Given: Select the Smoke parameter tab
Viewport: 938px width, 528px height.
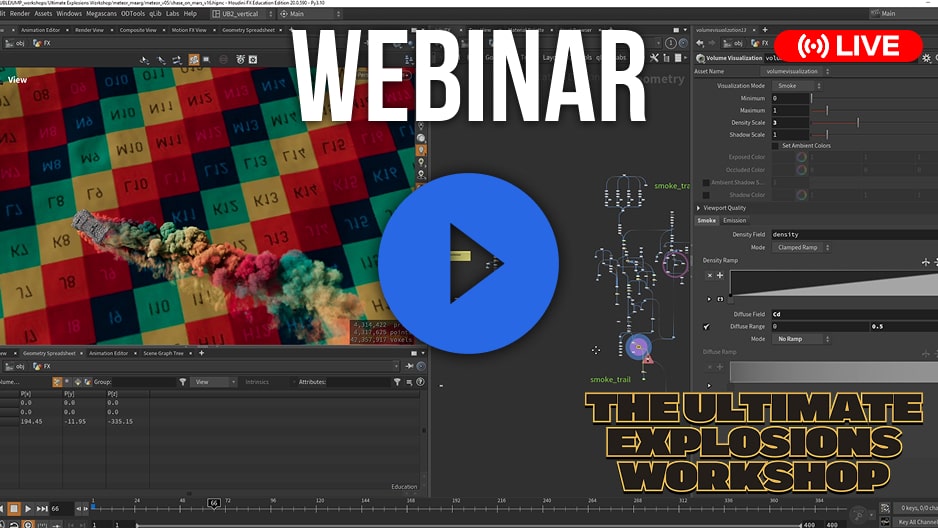Looking at the screenshot, I should (706, 221).
